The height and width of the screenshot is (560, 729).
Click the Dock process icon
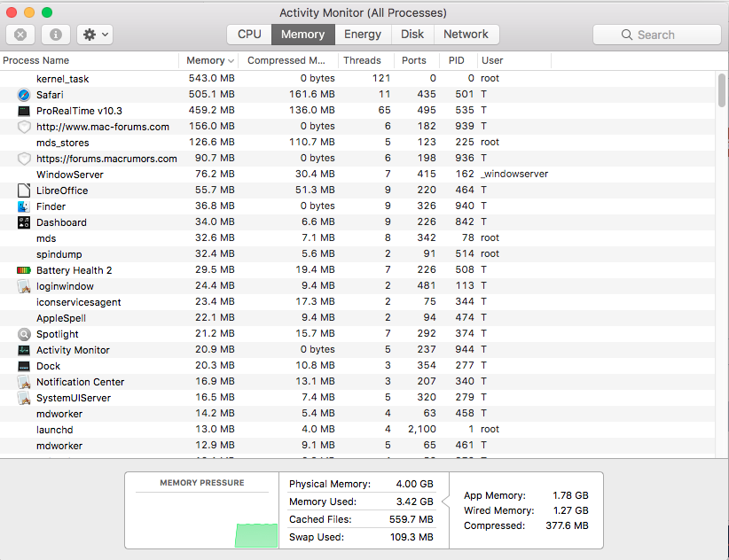(24, 366)
